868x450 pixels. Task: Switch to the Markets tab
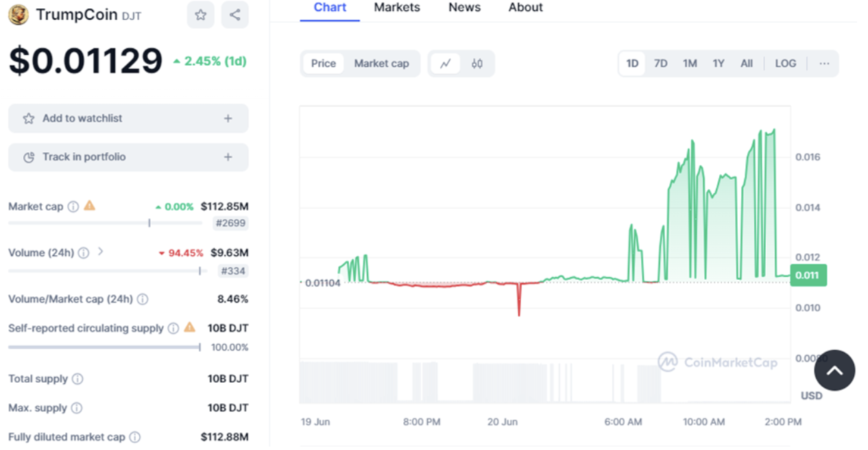[x=397, y=8]
